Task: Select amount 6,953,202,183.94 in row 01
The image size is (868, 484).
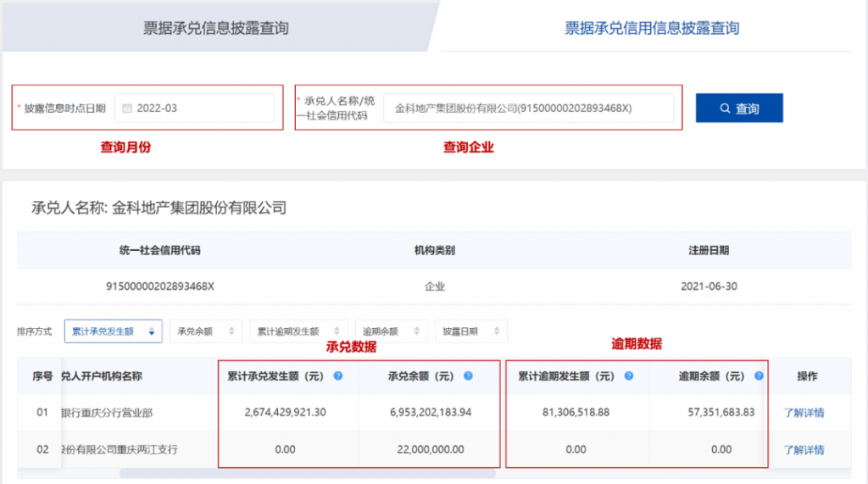Action: point(431,412)
